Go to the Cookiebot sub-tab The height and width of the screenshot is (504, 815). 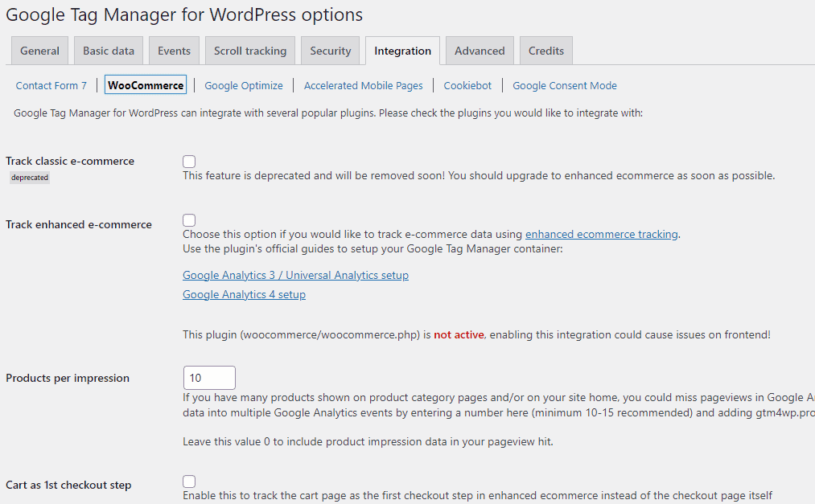click(x=467, y=85)
